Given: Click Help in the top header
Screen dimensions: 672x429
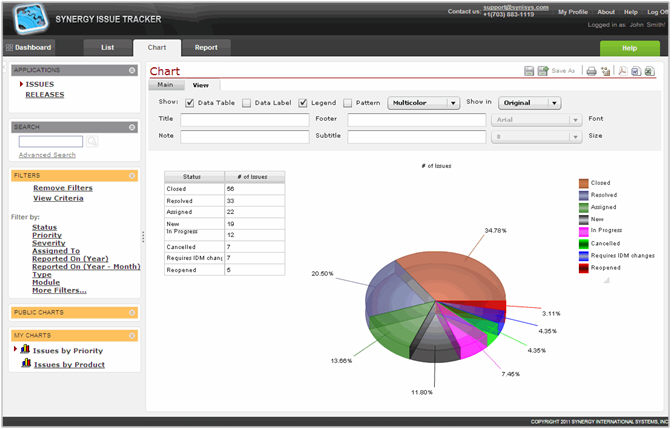Looking at the screenshot, I should [630, 12].
